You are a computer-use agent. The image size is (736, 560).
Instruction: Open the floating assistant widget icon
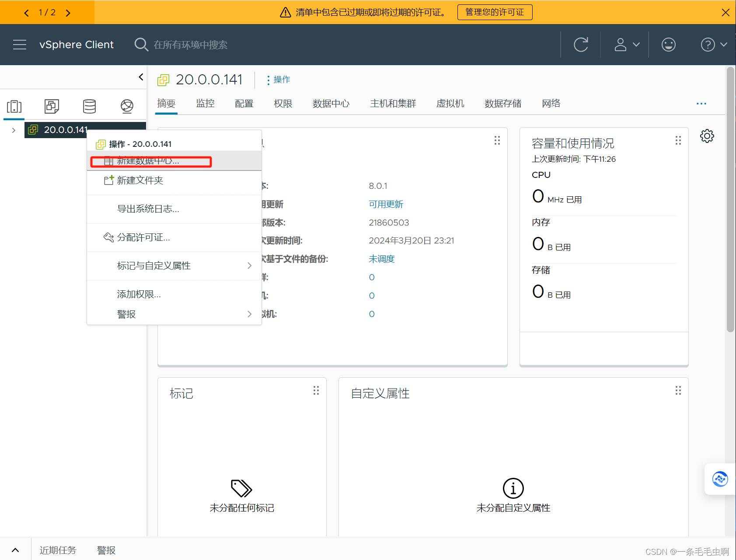coord(720,479)
